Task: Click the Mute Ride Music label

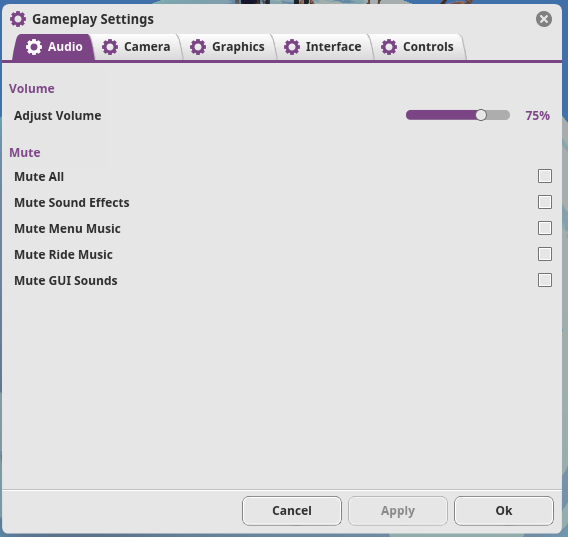Action: tap(63, 255)
